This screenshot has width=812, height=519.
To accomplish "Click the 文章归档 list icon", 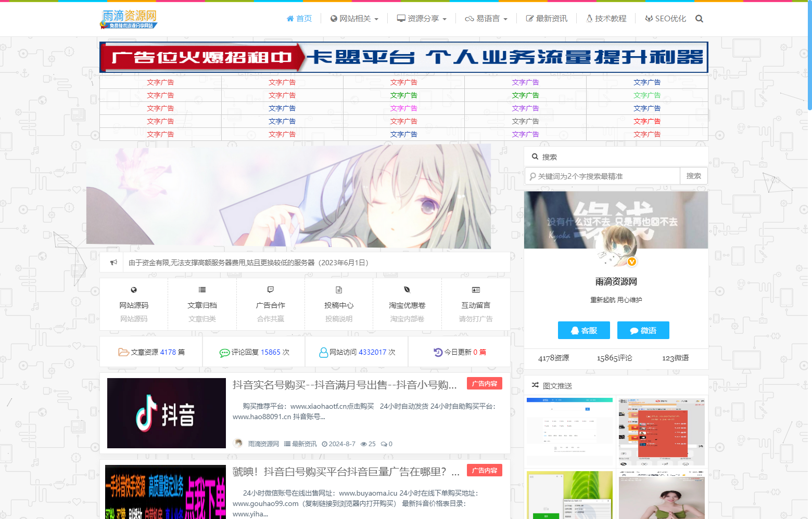I will tap(202, 290).
